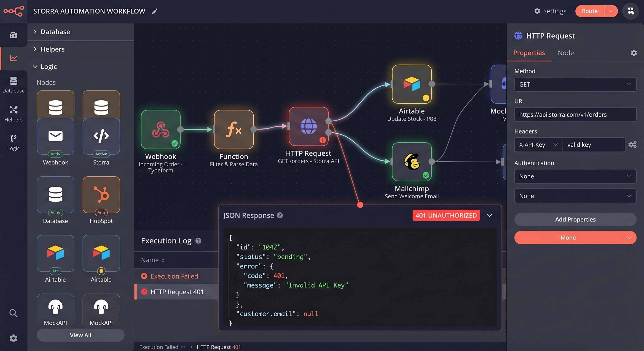Open settings gear at bottom of left rail
The width and height of the screenshot is (644, 351).
point(13,338)
